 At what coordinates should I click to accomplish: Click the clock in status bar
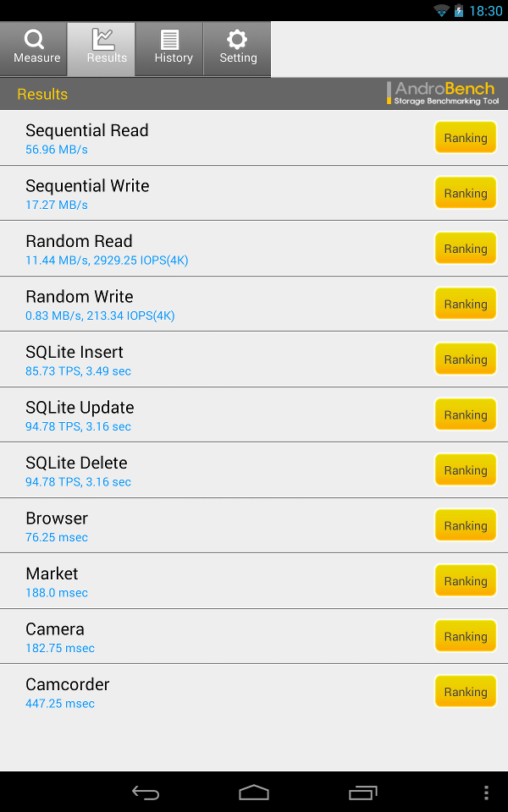click(x=486, y=11)
